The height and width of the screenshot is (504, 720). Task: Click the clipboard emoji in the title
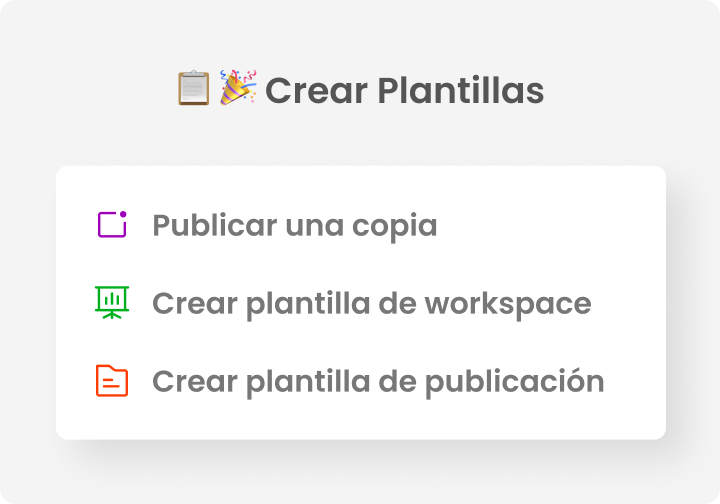(193, 89)
